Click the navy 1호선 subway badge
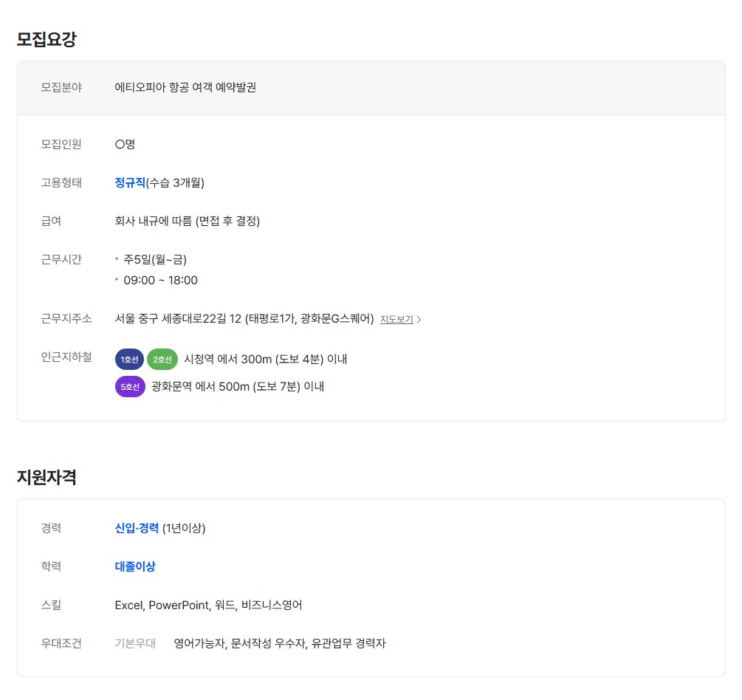This screenshot has width=742, height=700. [129, 360]
